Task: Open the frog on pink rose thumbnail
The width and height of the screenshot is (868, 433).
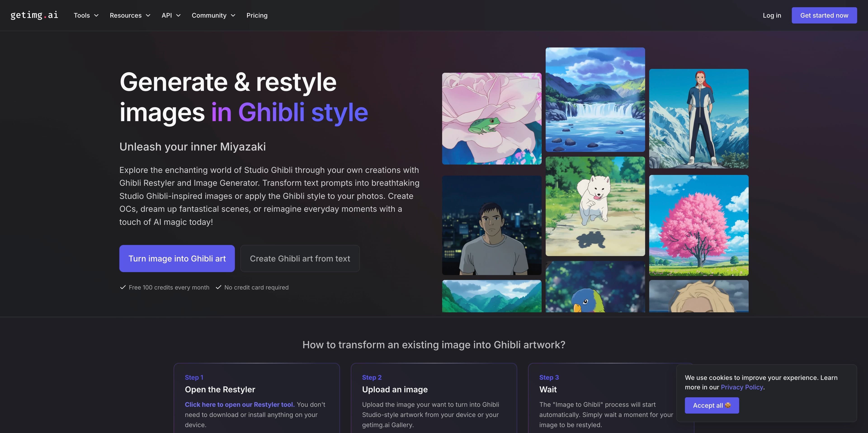Action: (492, 119)
